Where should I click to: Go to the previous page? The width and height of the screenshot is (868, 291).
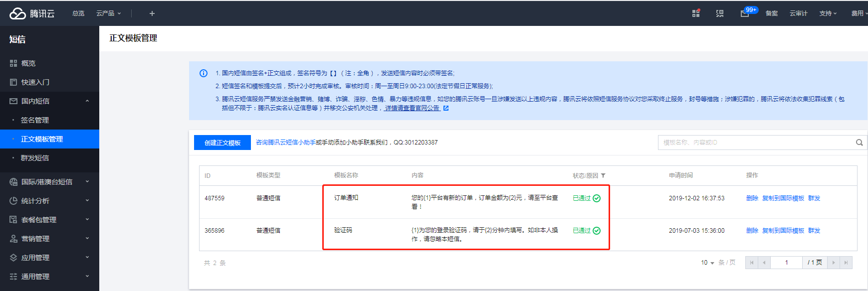pos(764,263)
